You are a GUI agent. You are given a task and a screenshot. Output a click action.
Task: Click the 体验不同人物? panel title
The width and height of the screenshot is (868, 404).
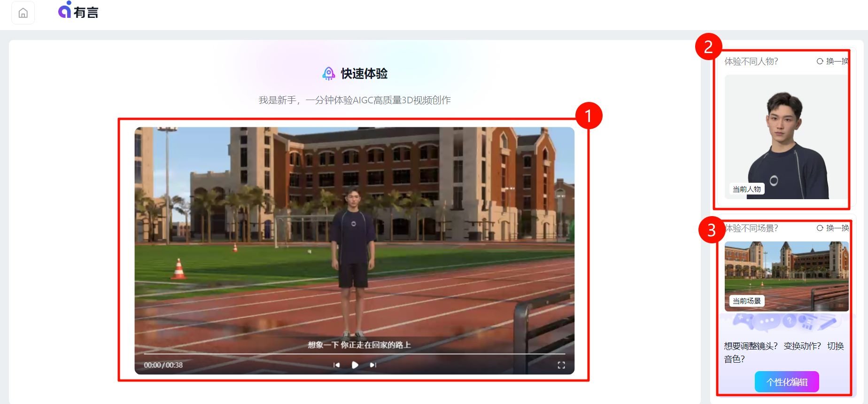point(751,62)
